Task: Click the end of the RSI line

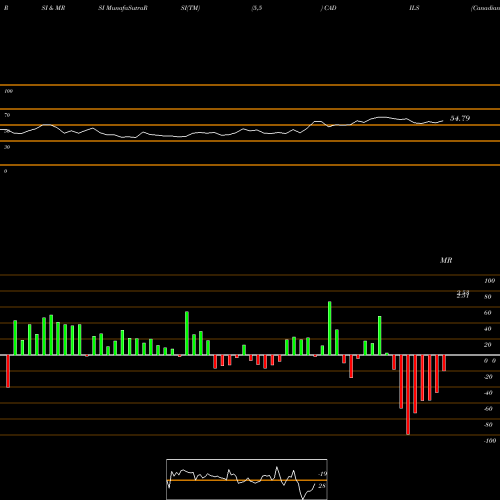Action: click(x=443, y=121)
